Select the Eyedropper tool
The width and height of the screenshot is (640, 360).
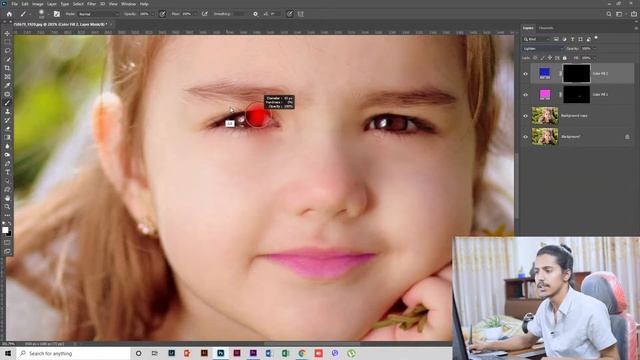[x=7, y=85]
